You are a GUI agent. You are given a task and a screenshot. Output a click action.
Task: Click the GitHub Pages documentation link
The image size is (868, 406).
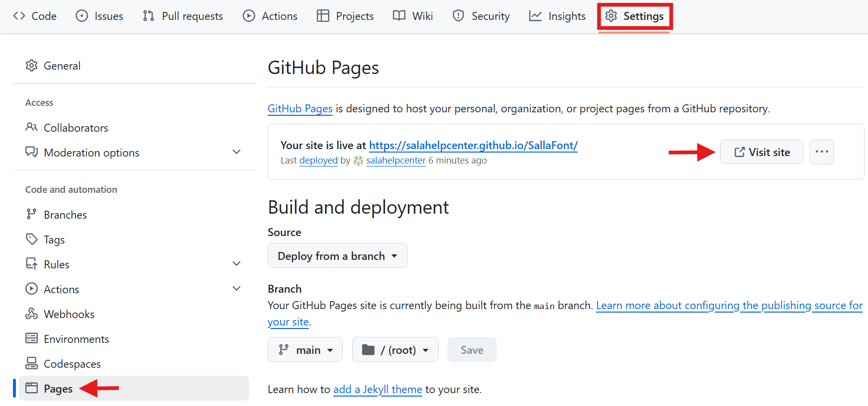point(300,108)
